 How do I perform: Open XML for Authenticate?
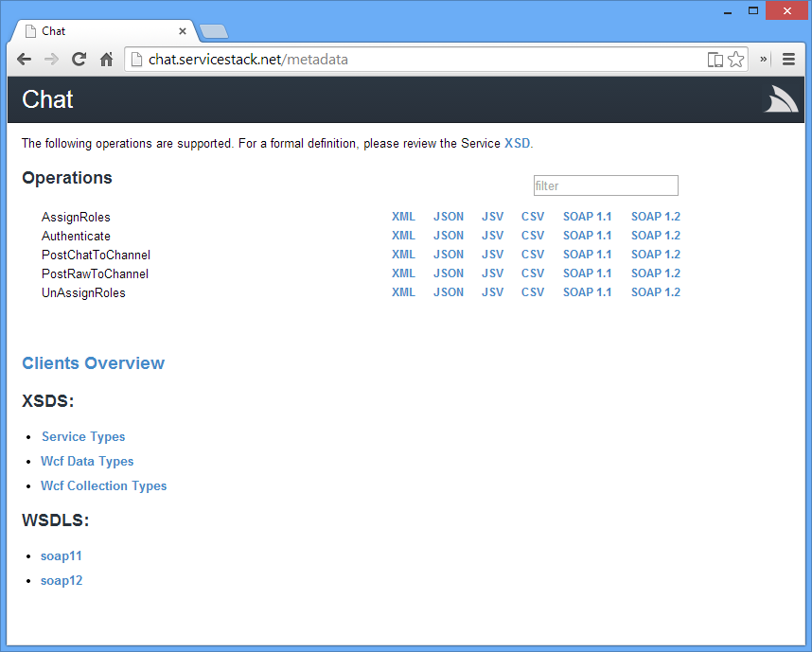[x=403, y=236]
